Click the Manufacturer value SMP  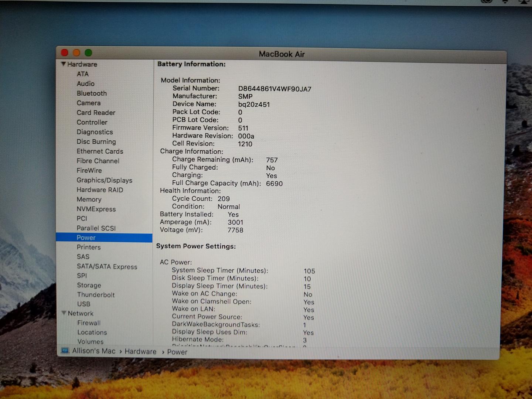(245, 96)
